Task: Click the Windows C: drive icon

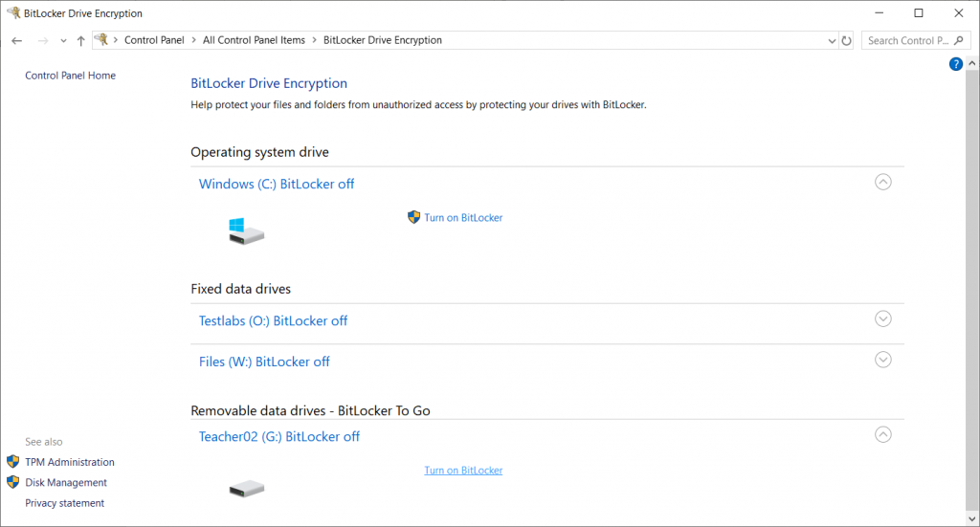Action: click(246, 231)
